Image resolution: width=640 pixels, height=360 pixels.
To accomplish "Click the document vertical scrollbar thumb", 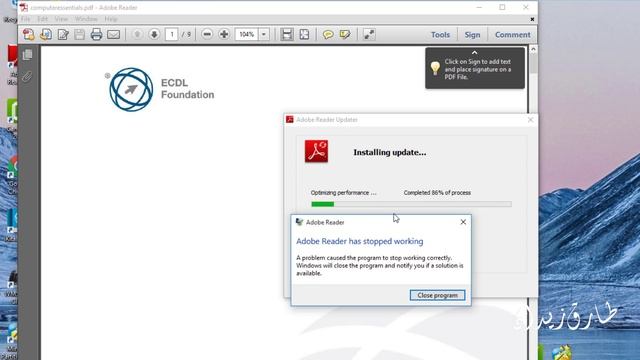I will tap(533, 64).
